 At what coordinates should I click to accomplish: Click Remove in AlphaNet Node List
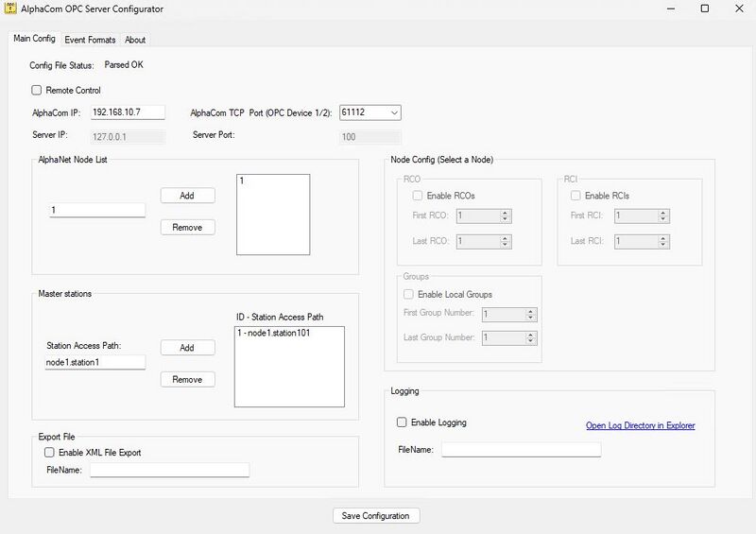pos(187,227)
